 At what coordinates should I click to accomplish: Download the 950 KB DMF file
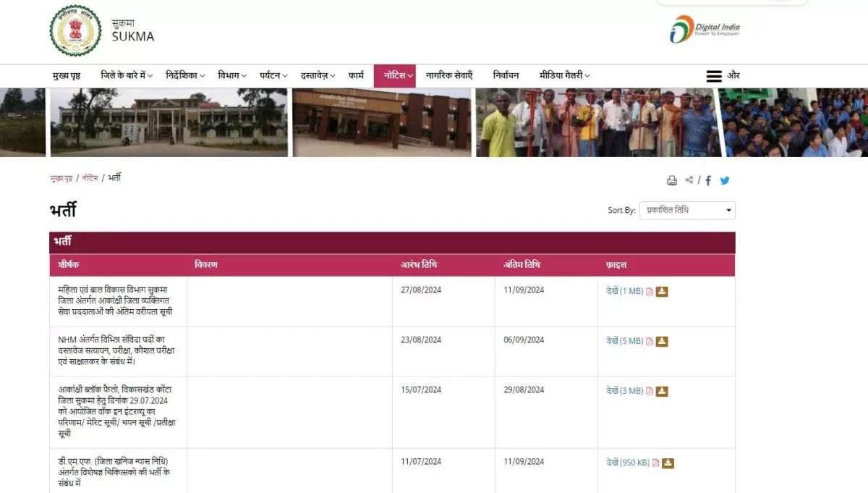[x=668, y=463]
